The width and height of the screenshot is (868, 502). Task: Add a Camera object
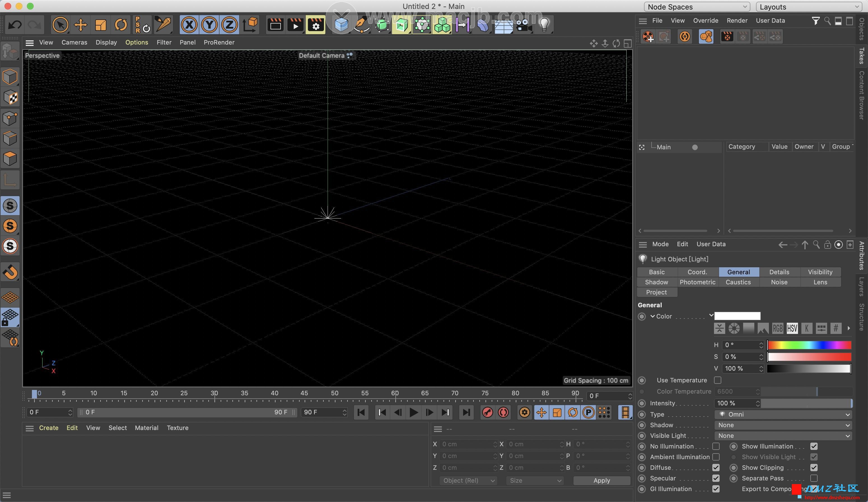524,25
